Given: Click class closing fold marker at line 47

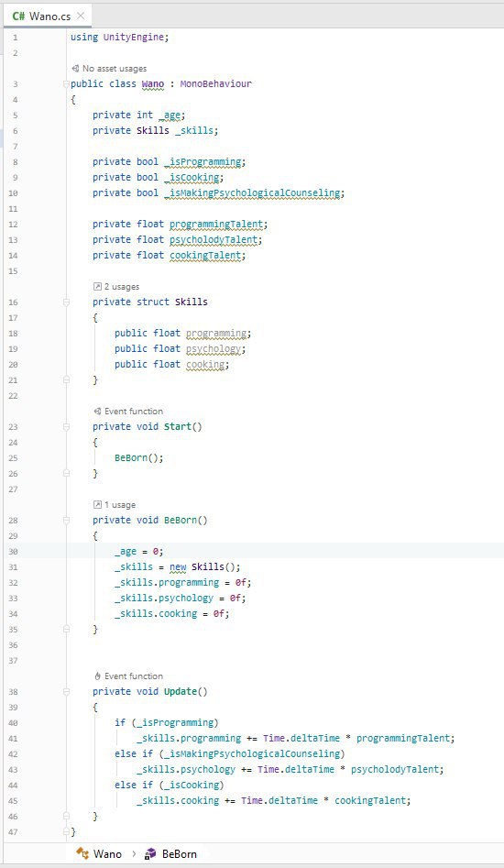Looking at the screenshot, I should click(x=66, y=831).
